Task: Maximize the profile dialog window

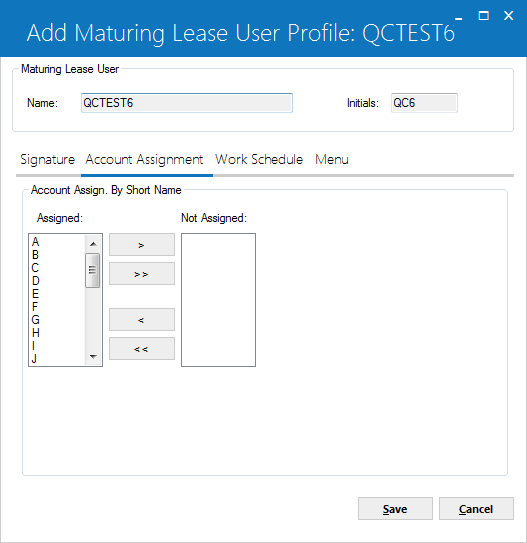Action: click(483, 16)
